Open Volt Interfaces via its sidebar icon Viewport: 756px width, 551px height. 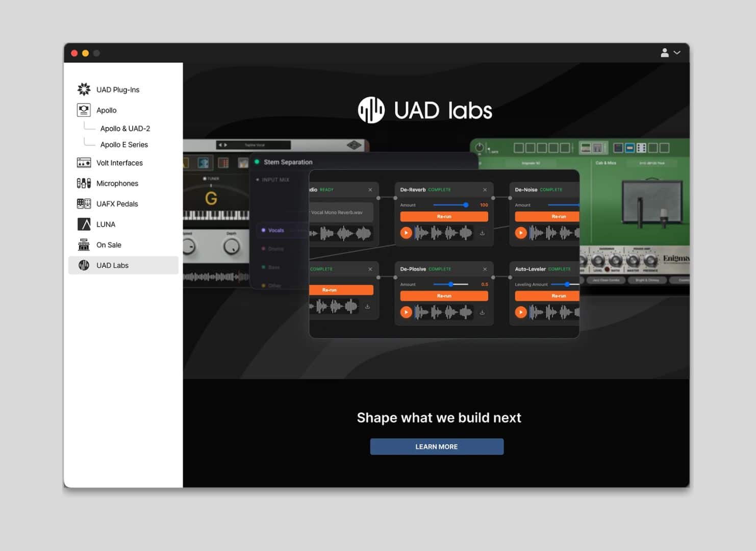(x=83, y=162)
